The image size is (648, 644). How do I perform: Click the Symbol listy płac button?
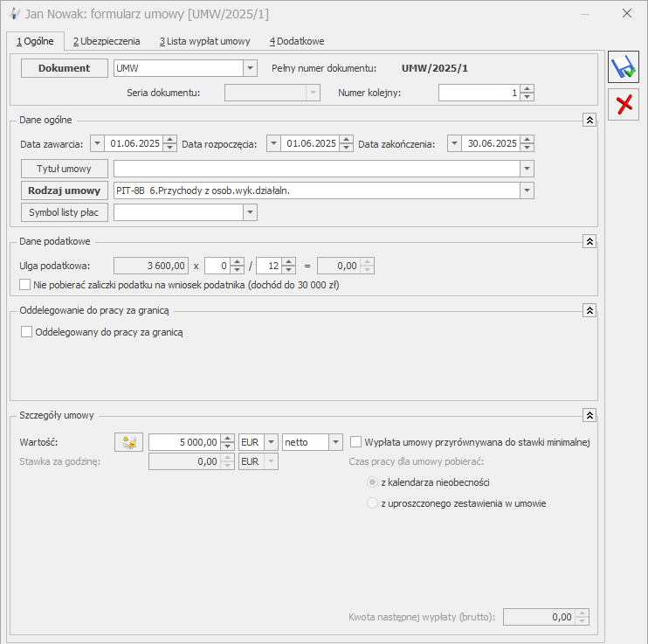65,212
